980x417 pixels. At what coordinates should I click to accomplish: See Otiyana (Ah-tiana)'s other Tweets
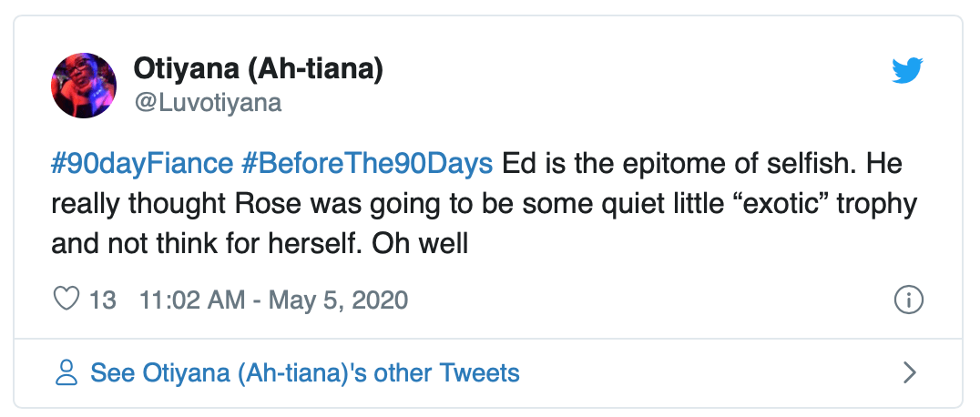tap(304, 372)
